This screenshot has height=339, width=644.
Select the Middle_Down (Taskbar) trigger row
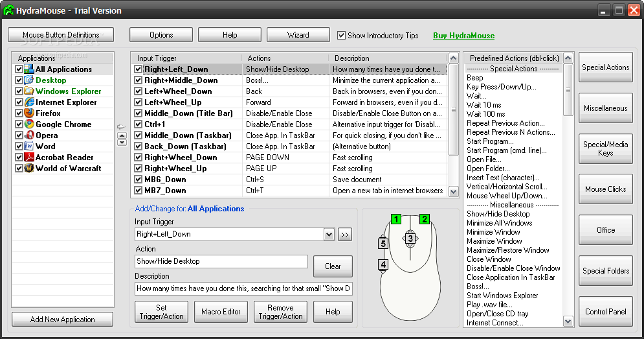tap(289, 135)
